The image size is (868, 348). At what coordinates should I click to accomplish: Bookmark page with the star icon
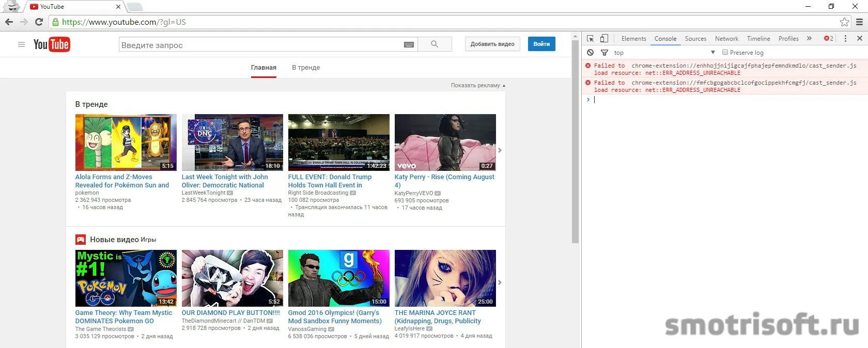coord(844,22)
